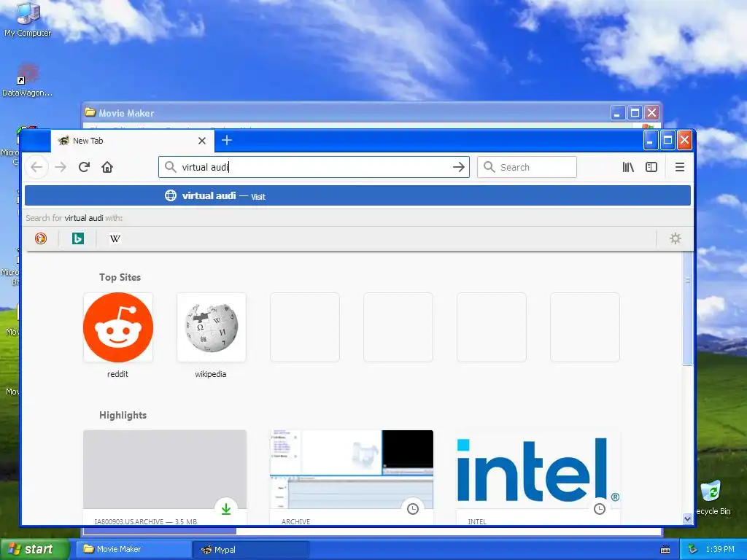Click the green download icon on the highlight
The image size is (747, 560).
226,508
